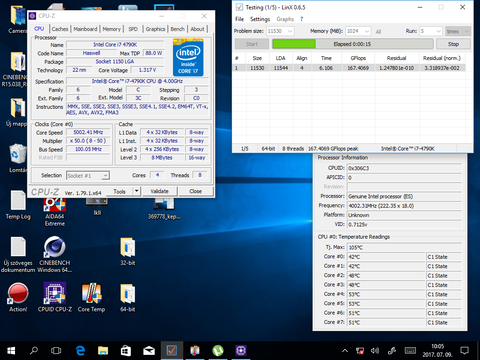Open the volume tray icon
The width and height of the screenshot is (480, 360).
tap(375, 351)
